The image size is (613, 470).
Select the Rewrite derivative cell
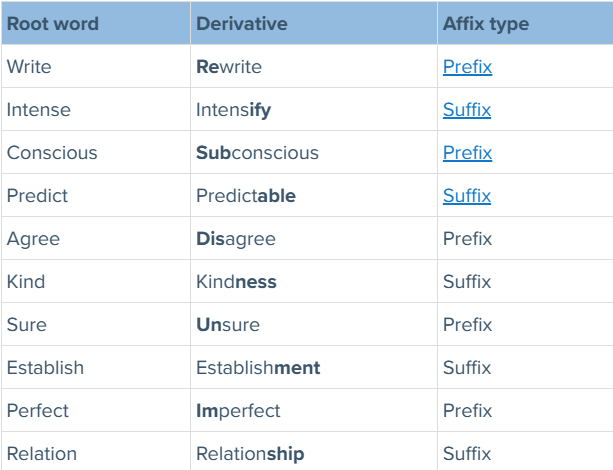click(228, 68)
